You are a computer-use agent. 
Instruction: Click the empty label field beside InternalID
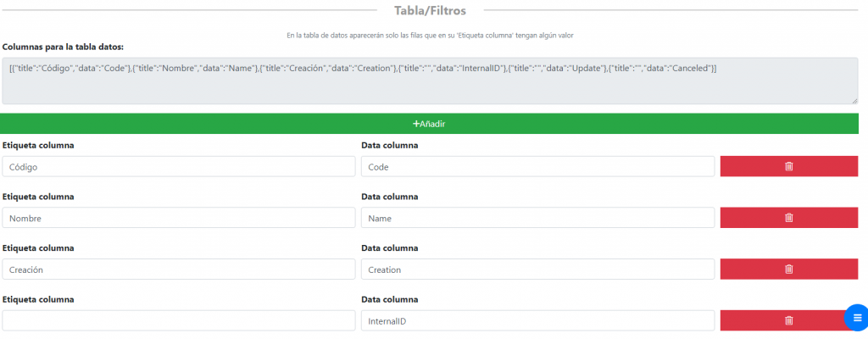pos(179,321)
